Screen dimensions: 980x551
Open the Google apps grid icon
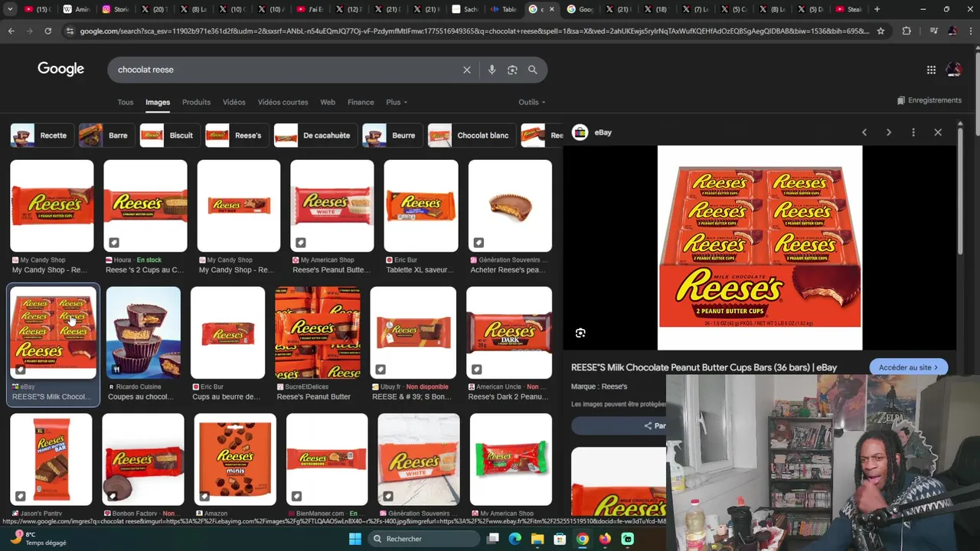(x=931, y=70)
